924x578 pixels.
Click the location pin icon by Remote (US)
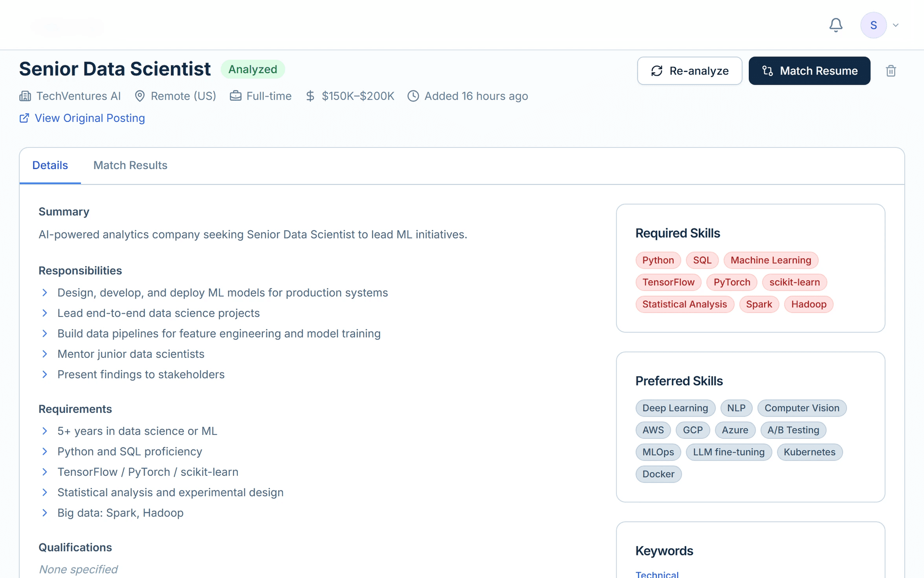tap(140, 96)
